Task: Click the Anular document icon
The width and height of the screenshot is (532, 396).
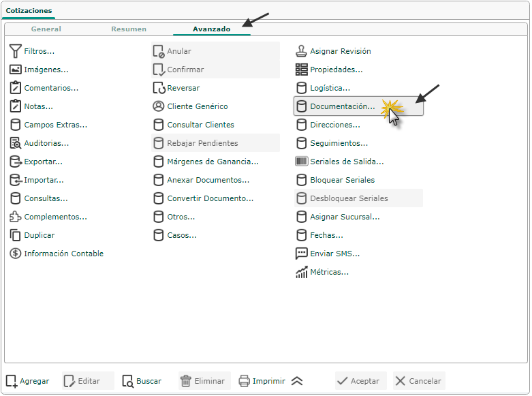Action: click(x=159, y=51)
